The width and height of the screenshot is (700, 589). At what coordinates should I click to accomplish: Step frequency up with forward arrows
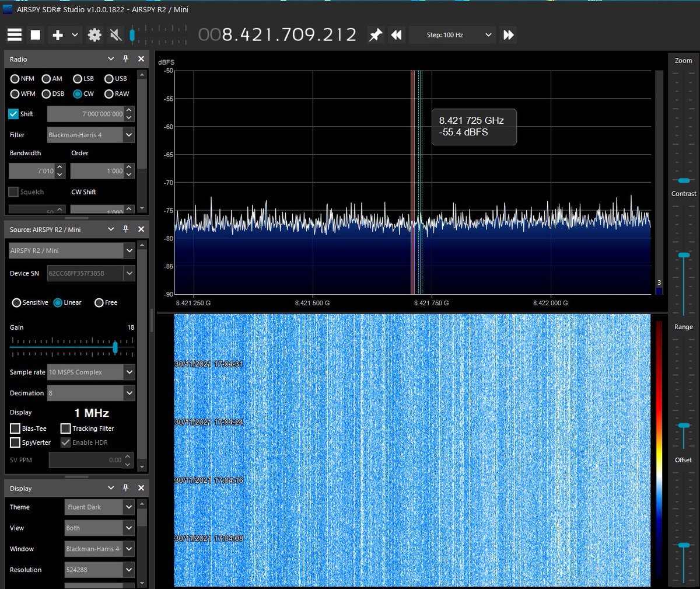pos(509,35)
